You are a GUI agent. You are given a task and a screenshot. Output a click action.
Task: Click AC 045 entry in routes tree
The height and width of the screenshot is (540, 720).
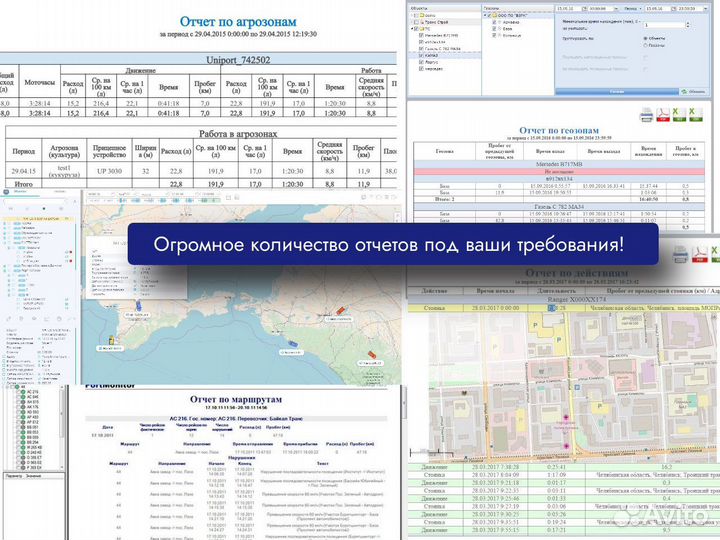click(33, 397)
